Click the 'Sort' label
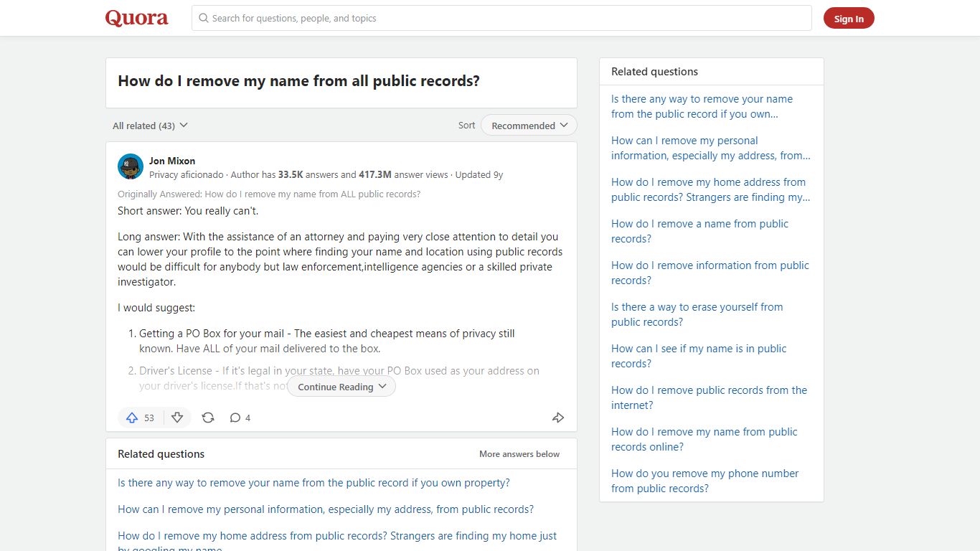The width and height of the screenshot is (980, 551). click(467, 125)
